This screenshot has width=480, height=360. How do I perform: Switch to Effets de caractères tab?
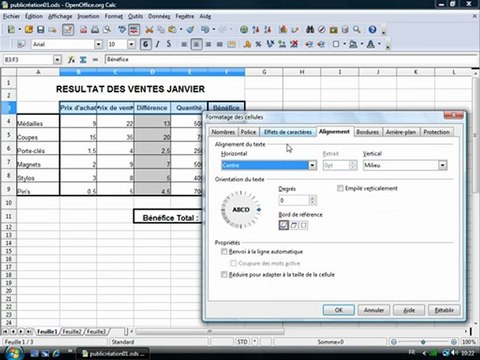tap(288, 132)
